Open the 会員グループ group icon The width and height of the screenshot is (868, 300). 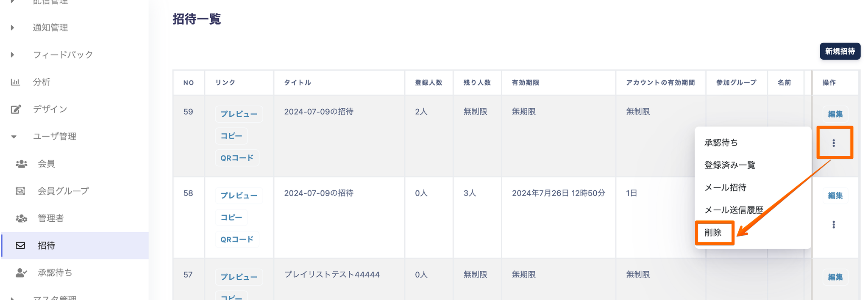pyautogui.click(x=20, y=191)
